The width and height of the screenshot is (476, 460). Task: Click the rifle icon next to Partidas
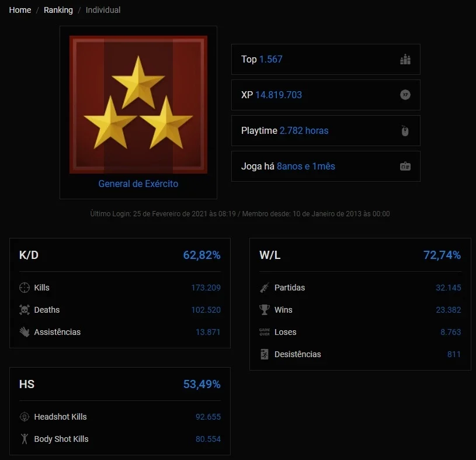point(265,288)
